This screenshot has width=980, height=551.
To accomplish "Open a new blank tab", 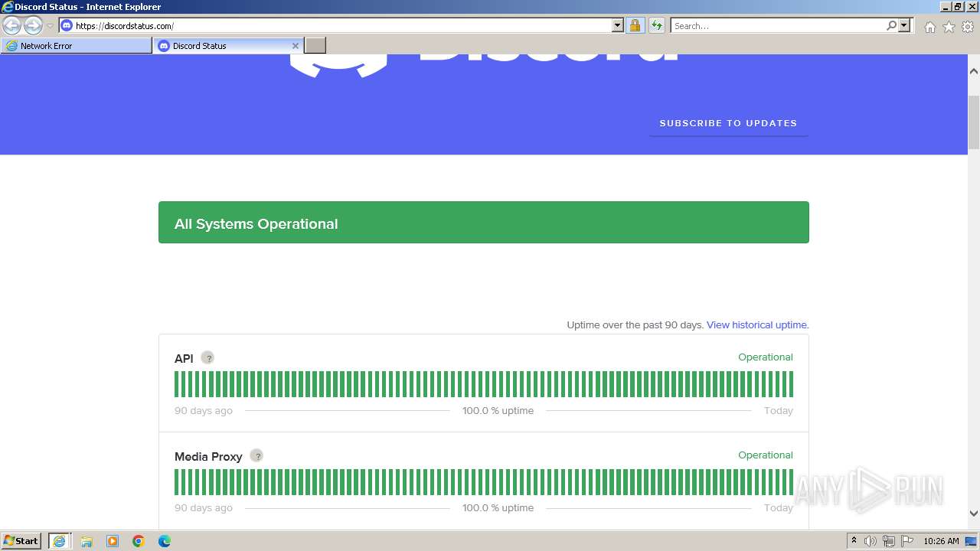I will click(315, 46).
